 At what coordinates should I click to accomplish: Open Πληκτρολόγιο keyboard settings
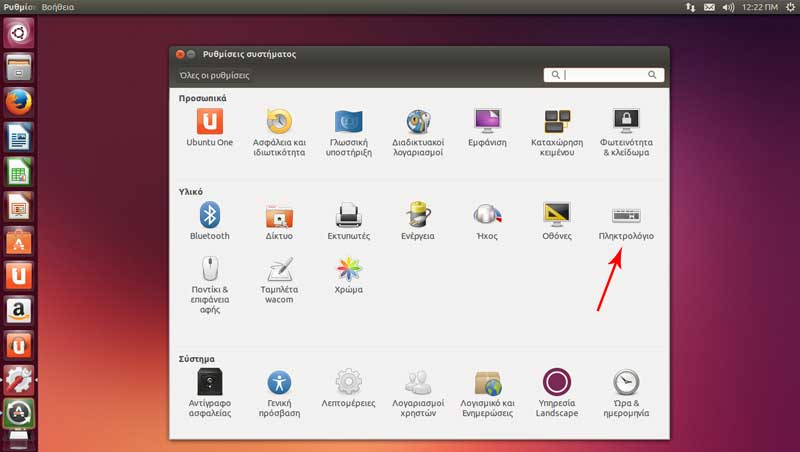pyautogui.click(x=626, y=223)
